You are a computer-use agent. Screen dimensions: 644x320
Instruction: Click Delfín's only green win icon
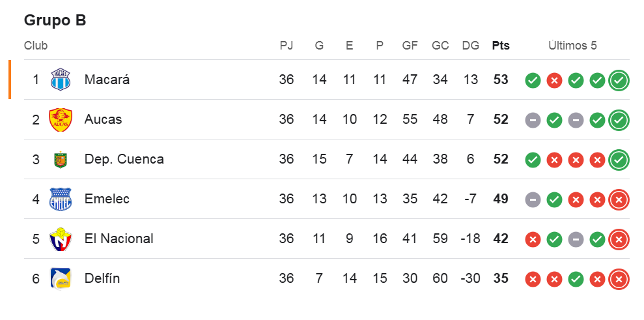point(576,280)
